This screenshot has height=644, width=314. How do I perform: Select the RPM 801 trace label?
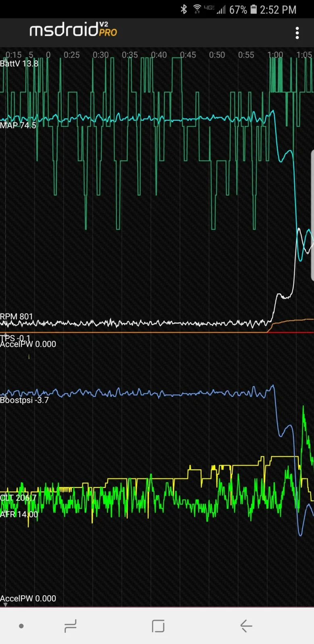click(x=17, y=316)
